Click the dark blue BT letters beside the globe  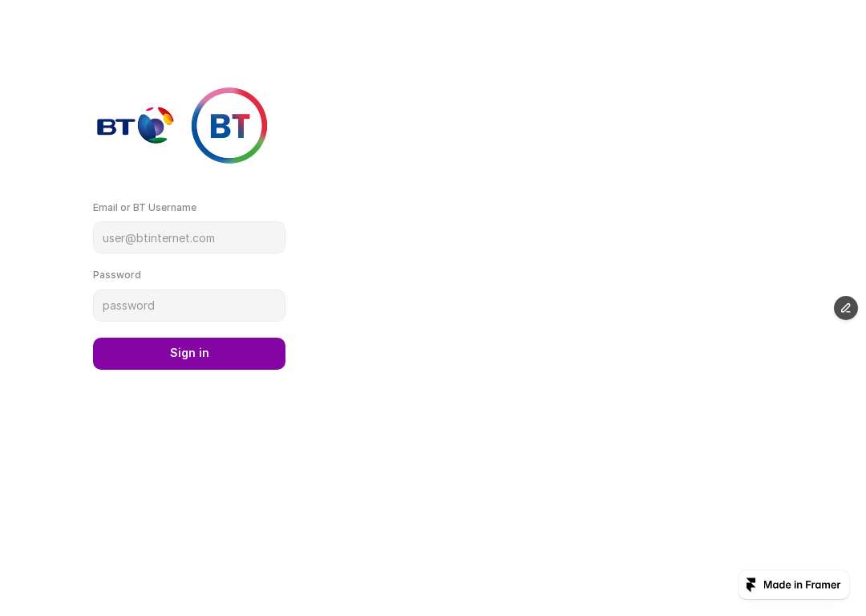[x=116, y=127]
